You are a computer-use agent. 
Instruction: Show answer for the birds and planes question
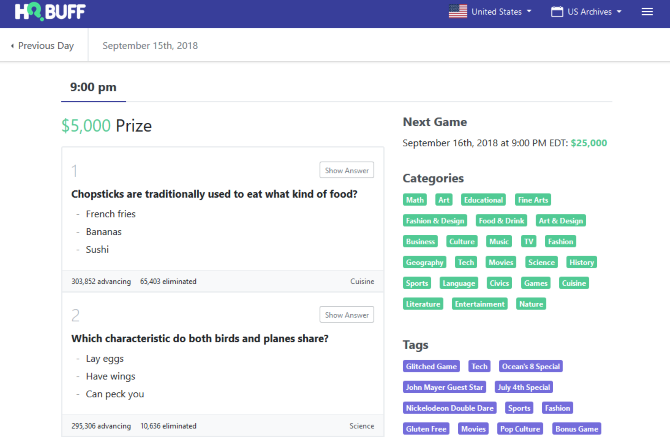[347, 315]
